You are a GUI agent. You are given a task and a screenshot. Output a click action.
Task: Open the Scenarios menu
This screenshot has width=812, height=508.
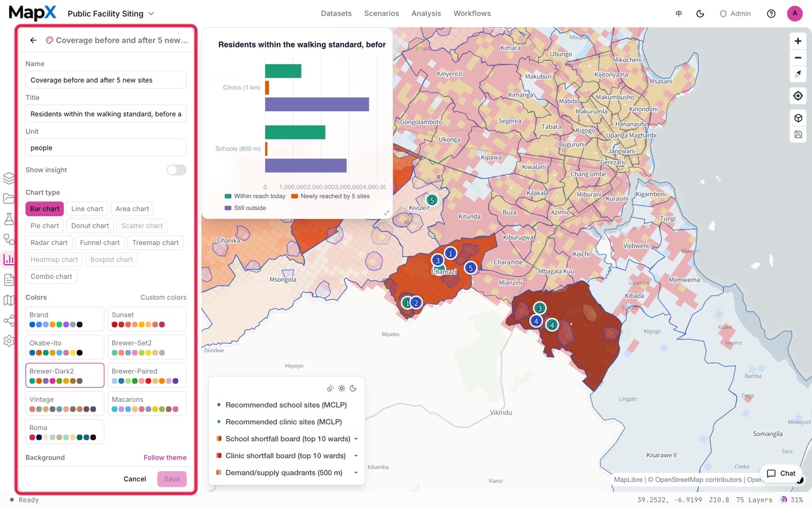tap(382, 14)
